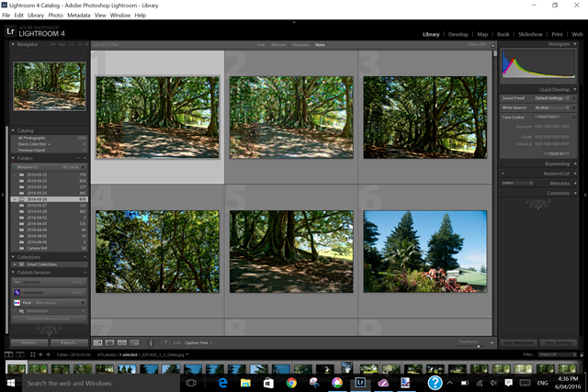Expand the Comments panel
Image resolution: width=588 pixels, height=392 pixels.
pyautogui.click(x=575, y=193)
